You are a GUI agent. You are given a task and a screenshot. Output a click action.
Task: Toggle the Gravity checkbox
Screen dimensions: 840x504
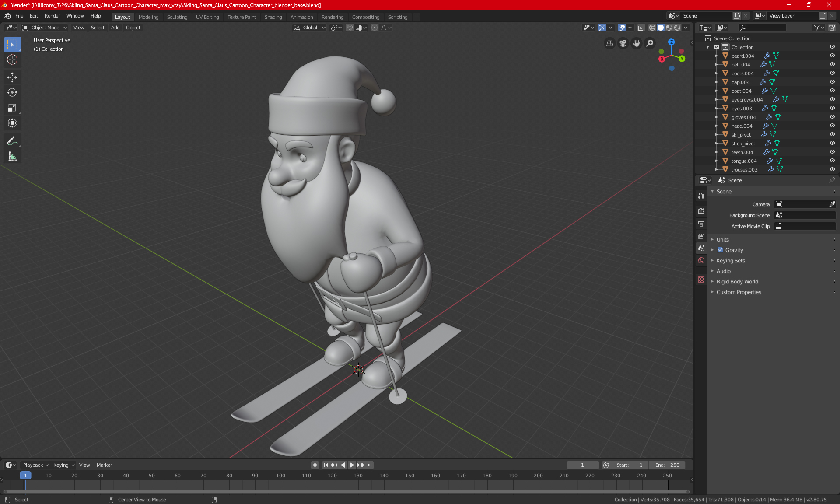(720, 250)
